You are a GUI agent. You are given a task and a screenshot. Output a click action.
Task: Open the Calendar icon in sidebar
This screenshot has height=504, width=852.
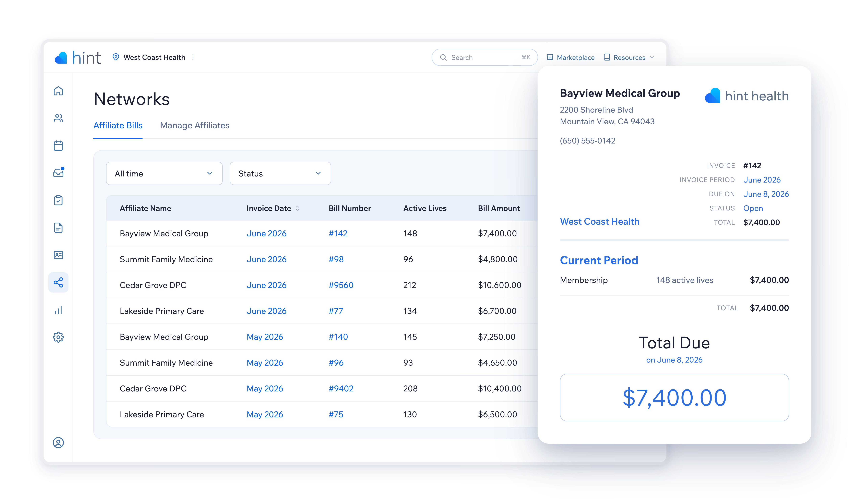58,146
